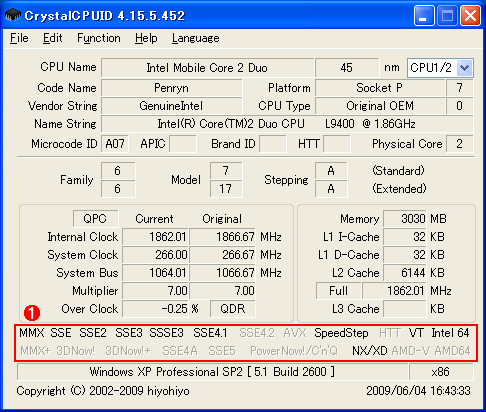Click the Microcode ID value 'A07'

point(115,144)
